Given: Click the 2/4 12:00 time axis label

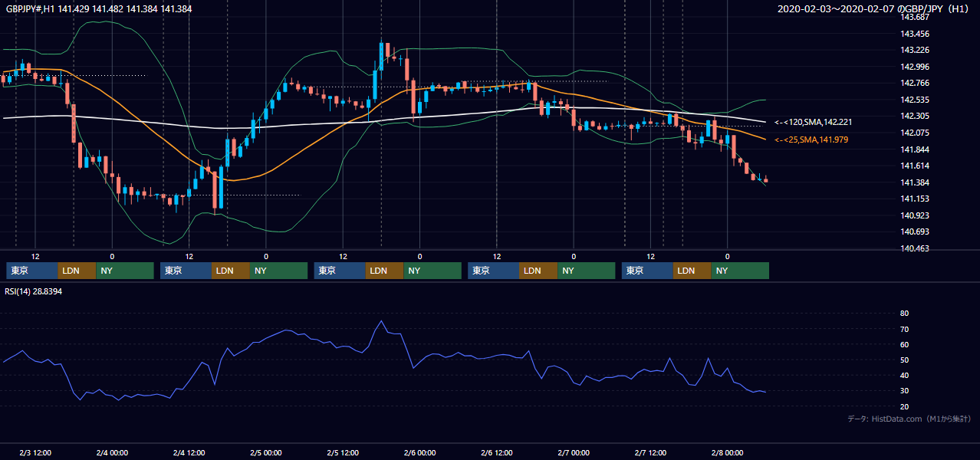Looking at the screenshot, I should coord(189,452).
